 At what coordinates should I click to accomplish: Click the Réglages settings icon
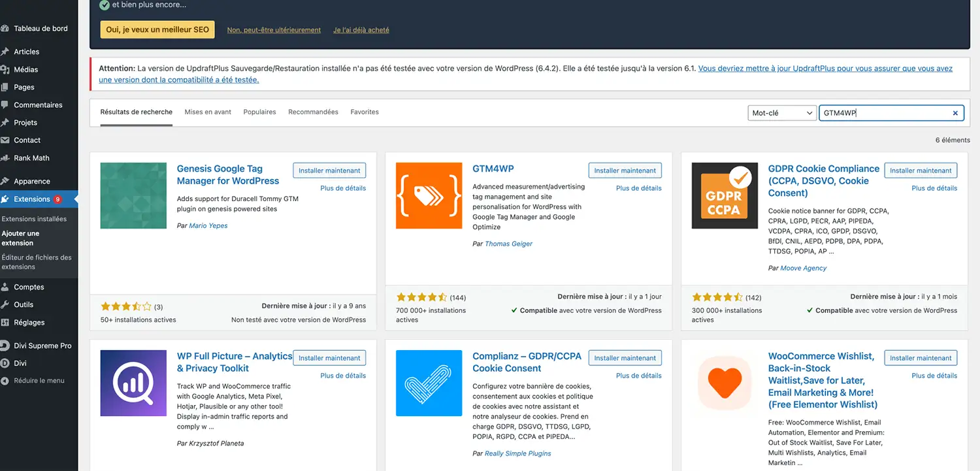(x=5, y=322)
